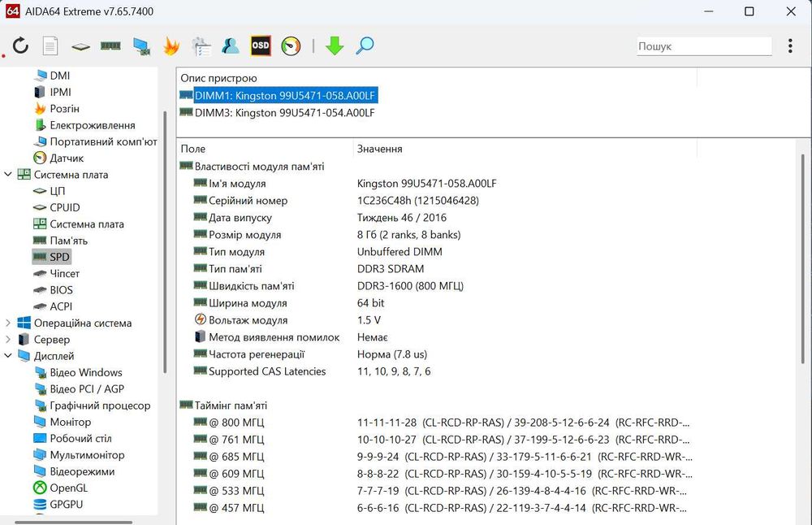
Task: Select the BIOS tree entry
Action: (61, 290)
